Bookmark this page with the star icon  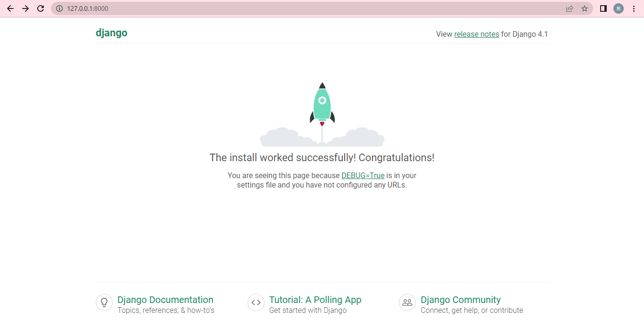pyautogui.click(x=585, y=8)
